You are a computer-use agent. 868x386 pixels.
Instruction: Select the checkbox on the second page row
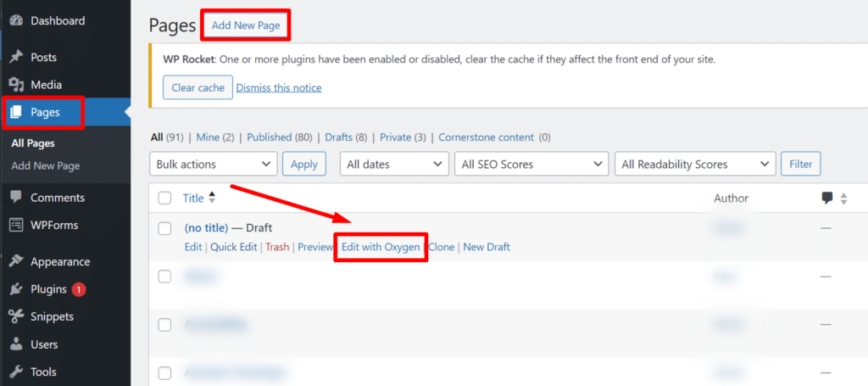(x=164, y=277)
